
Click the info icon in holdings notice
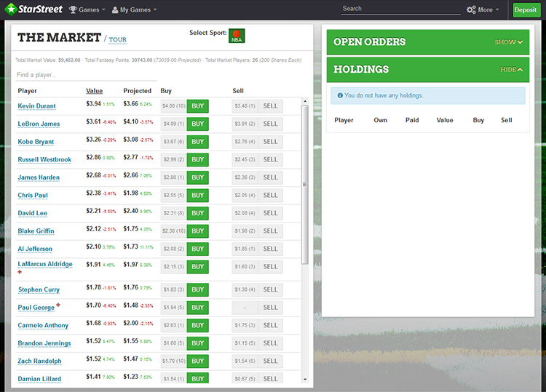coord(340,95)
